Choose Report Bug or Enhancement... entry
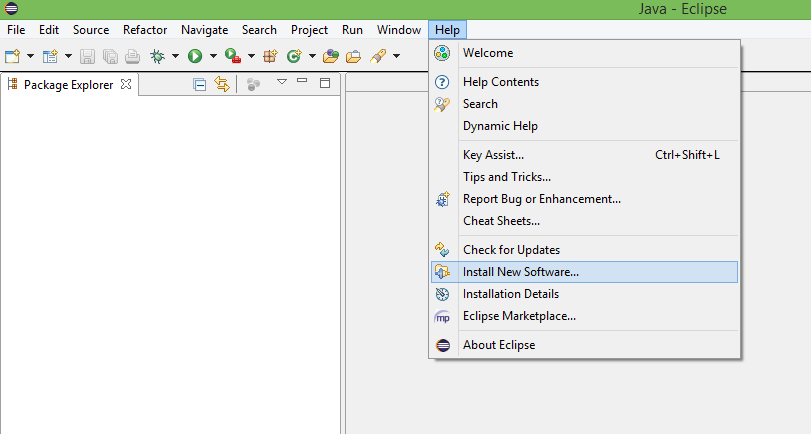 coord(584,199)
